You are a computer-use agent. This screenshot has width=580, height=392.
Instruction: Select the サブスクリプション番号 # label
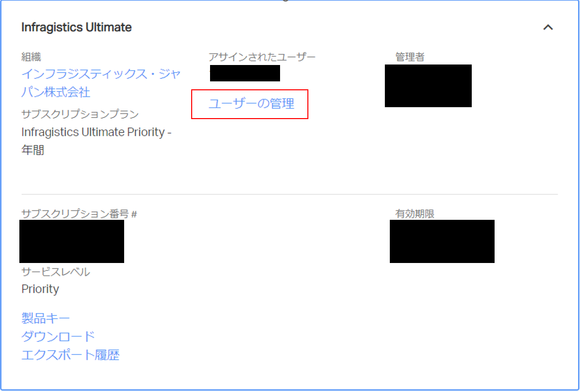click(79, 213)
